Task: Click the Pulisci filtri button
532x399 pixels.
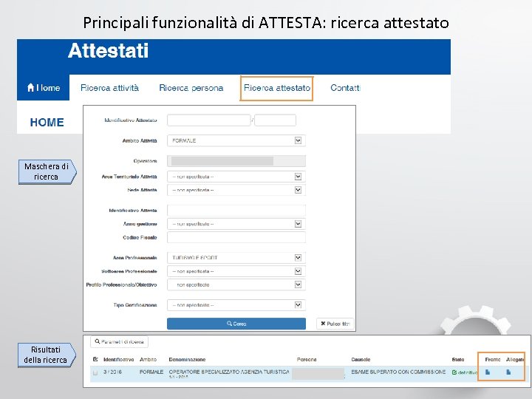Action: 335,324
